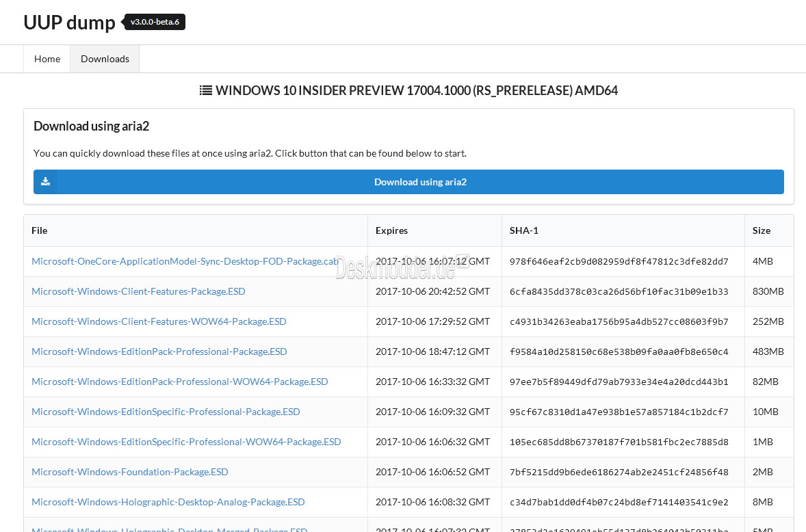This screenshot has height=532, width=806.
Task: Select SHA-1 hash starting with 97ee7b5f
Action: point(619,382)
